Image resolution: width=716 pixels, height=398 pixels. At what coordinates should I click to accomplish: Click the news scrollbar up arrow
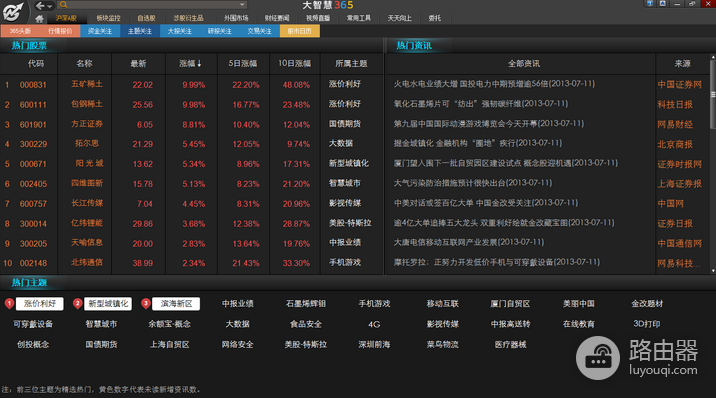tap(713, 58)
